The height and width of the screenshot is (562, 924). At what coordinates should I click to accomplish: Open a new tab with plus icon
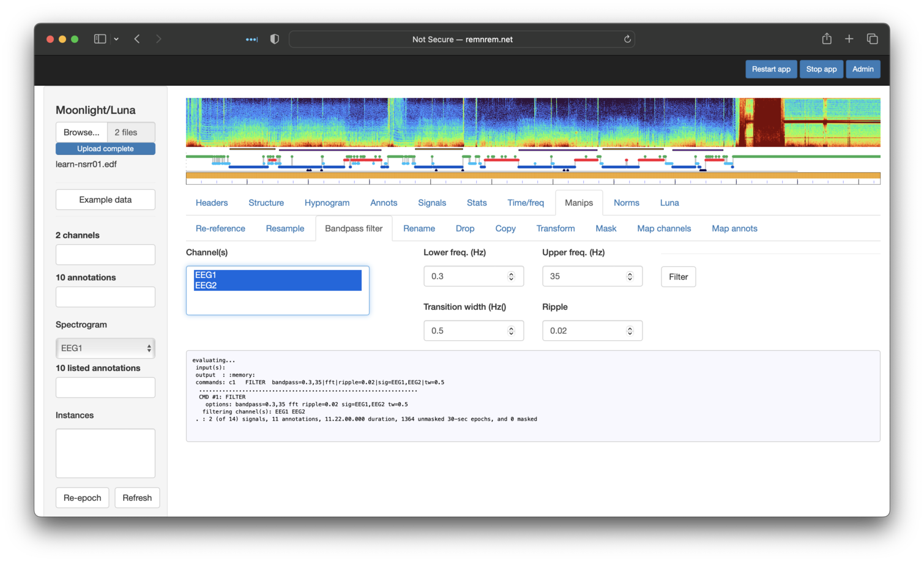pyautogui.click(x=849, y=39)
